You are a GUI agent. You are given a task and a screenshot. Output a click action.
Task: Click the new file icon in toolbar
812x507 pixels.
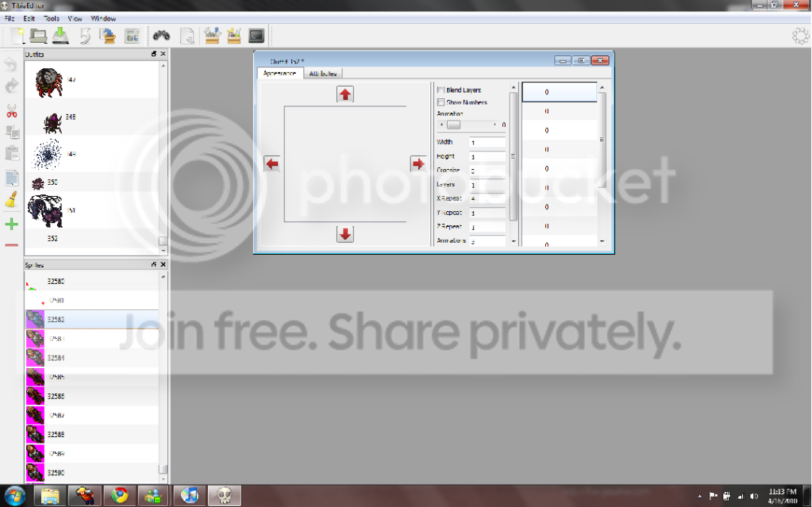coord(17,36)
